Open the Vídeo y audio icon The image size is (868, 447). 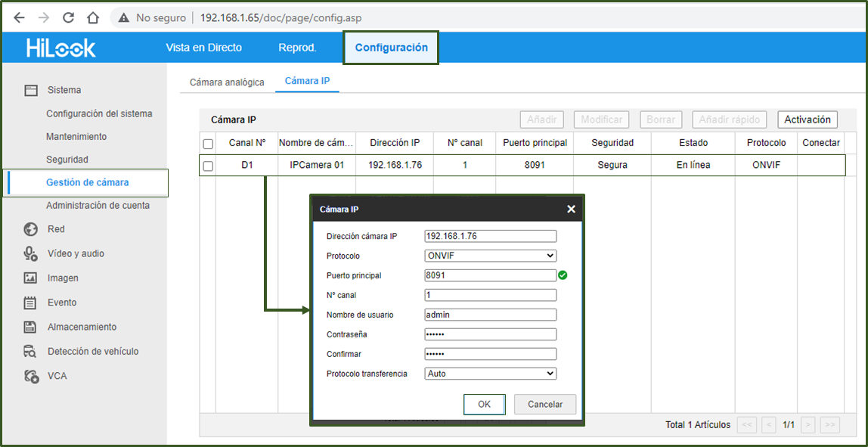pos(30,253)
